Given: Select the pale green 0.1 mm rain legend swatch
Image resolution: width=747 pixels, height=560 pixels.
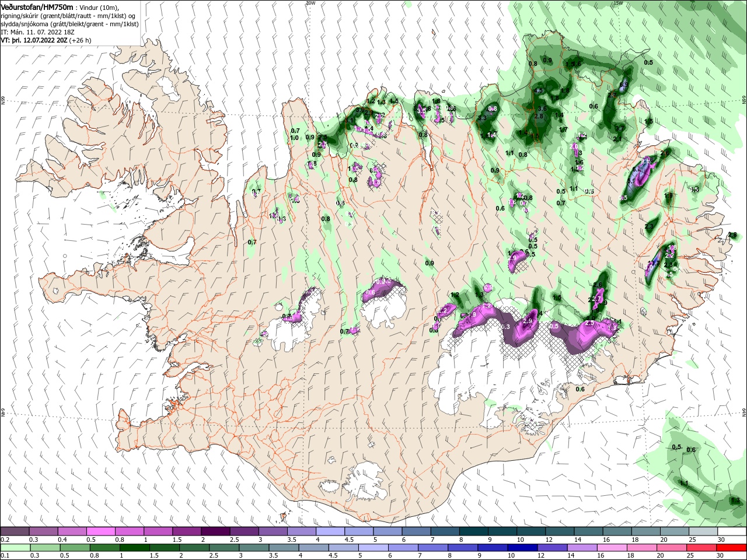Looking at the screenshot, I should [x=15, y=548].
